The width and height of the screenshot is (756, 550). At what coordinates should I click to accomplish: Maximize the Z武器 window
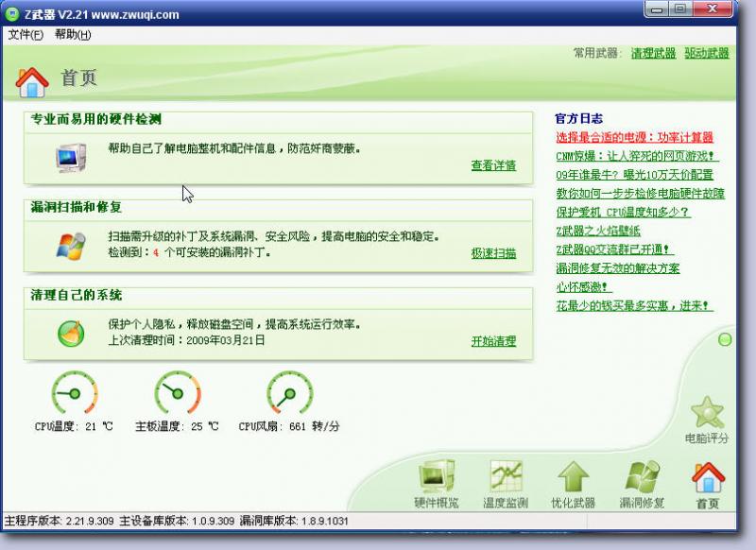click(x=680, y=9)
